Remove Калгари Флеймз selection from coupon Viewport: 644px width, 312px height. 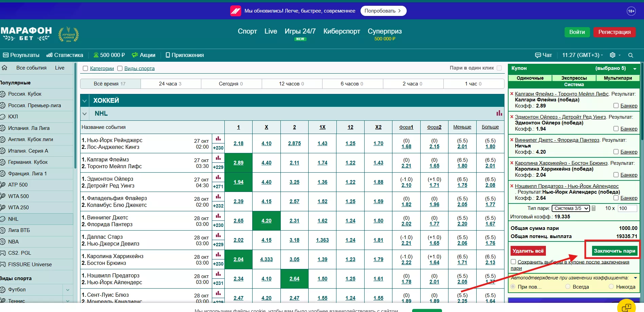click(512, 94)
